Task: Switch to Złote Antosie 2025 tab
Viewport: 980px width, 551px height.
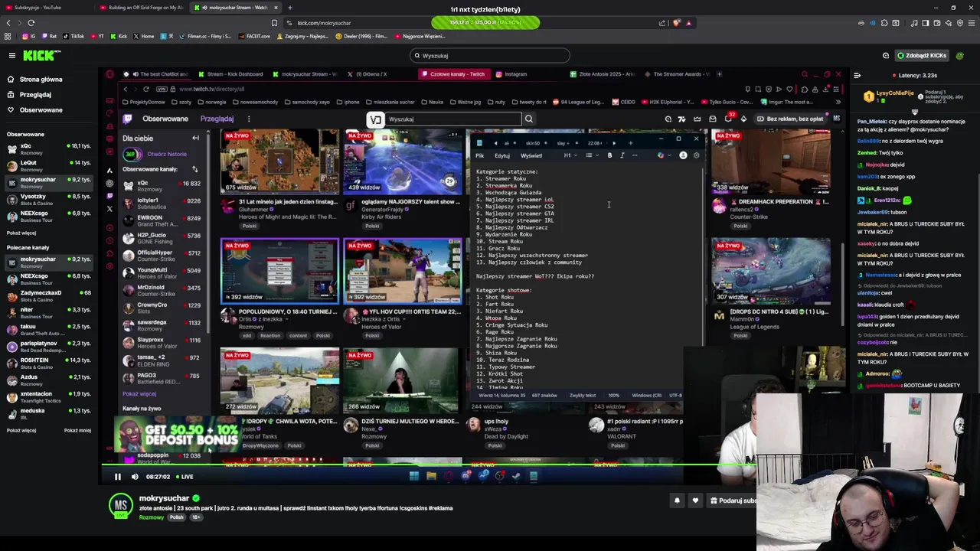Action: tap(602, 74)
